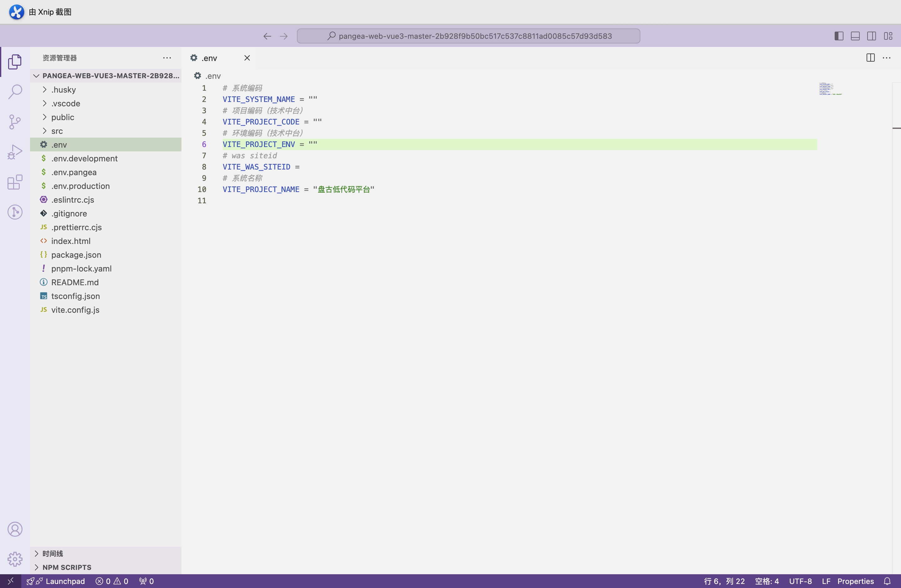
Task: Toggle the bottom panel layout icon
Action: (x=855, y=36)
